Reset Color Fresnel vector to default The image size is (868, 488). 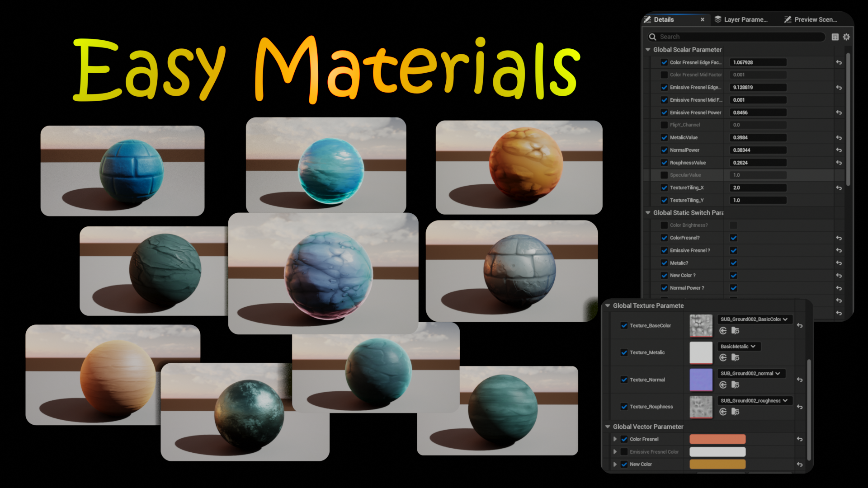tap(800, 439)
